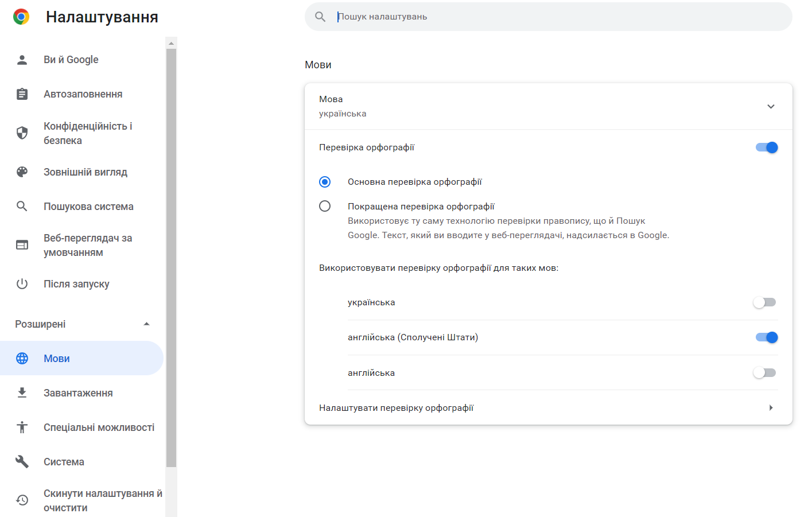812x517 pixels.
Task: Open Веб-переглядач за умовчанням settings
Action: coord(81,245)
